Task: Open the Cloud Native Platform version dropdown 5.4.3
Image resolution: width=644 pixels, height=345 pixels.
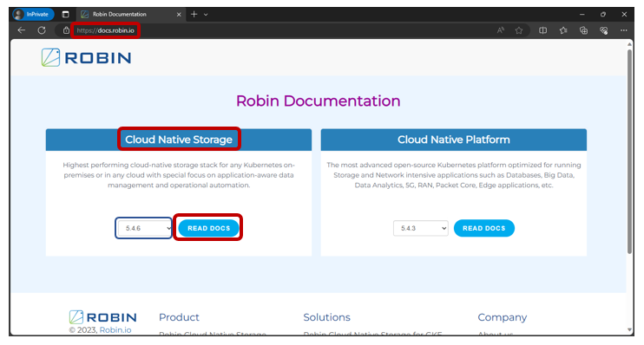Action: [421, 228]
